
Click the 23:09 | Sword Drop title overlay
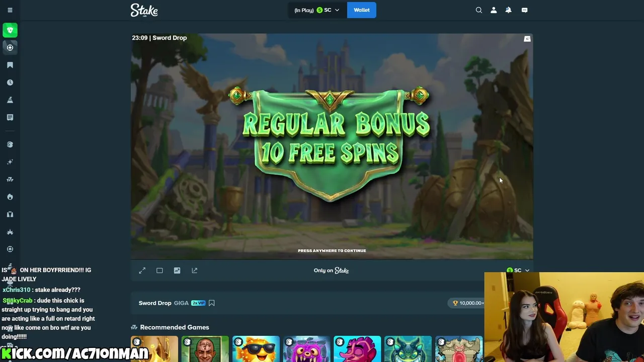click(x=159, y=38)
